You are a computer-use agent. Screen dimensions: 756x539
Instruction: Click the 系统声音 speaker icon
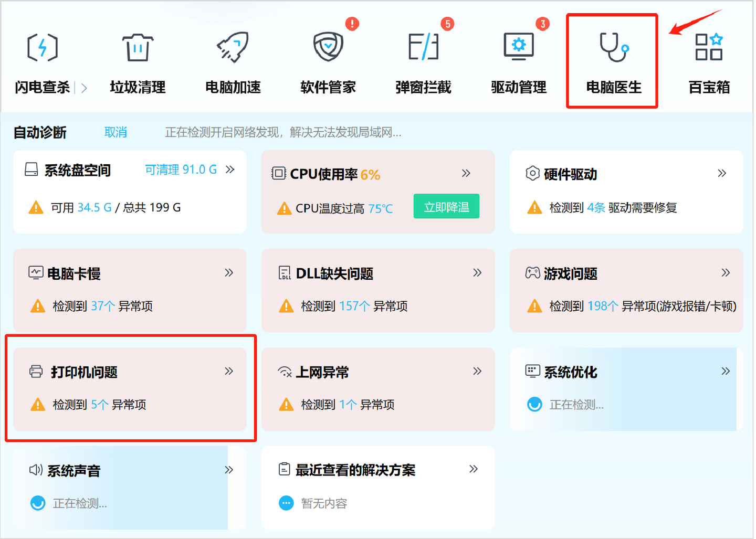tap(36, 470)
